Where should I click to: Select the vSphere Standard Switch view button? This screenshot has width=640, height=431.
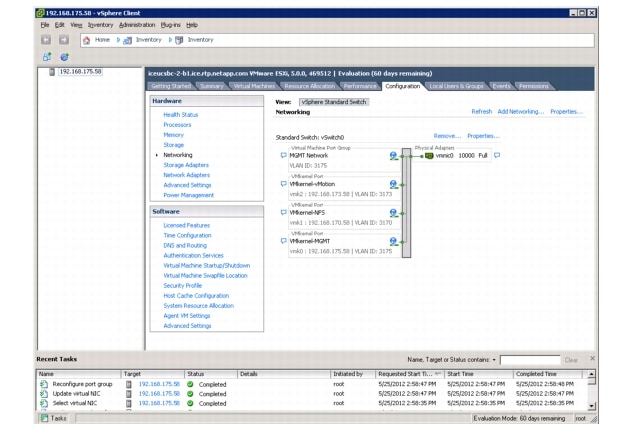[334, 102]
